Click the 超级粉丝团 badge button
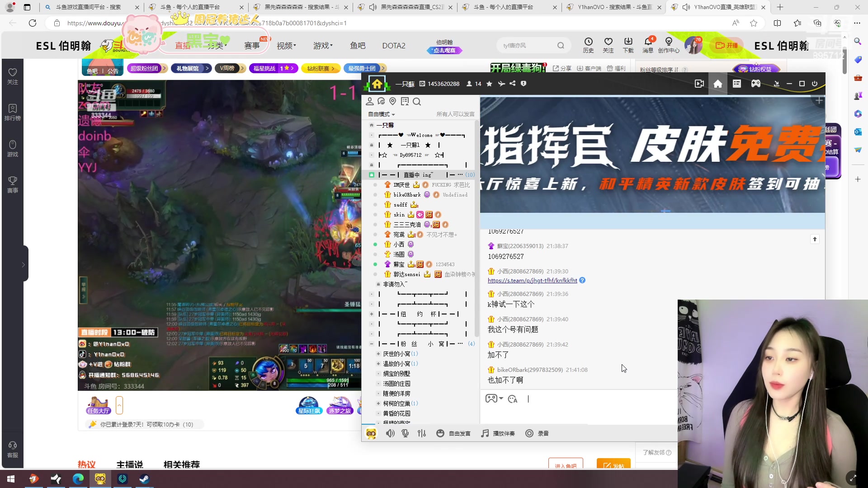 147,68
